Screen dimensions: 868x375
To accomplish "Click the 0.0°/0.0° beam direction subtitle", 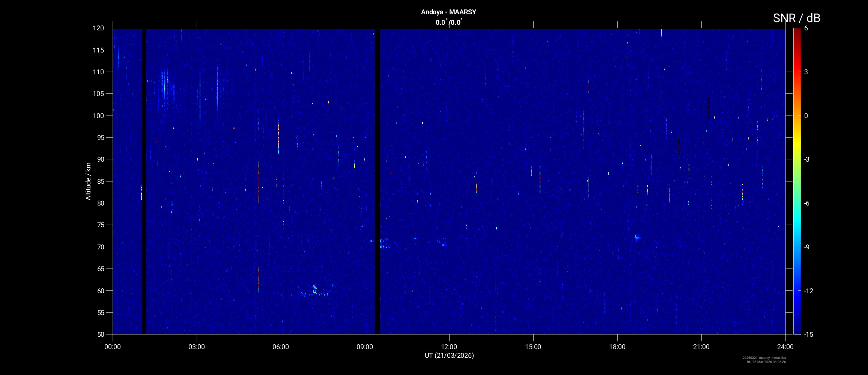I will point(448,22).
